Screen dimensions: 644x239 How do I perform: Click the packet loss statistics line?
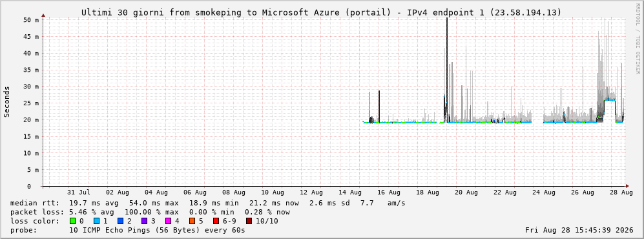pos(150,213)
